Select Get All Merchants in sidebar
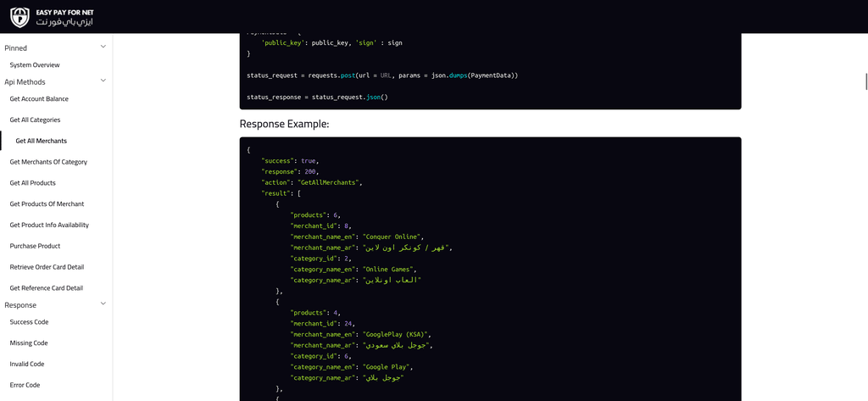The height and width of the screenshot is (401, 868). coord(41,142)
